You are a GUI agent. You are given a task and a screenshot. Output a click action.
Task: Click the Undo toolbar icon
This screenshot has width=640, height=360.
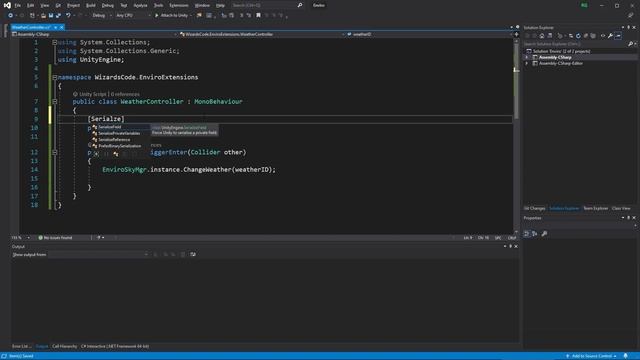coord(68,16)
